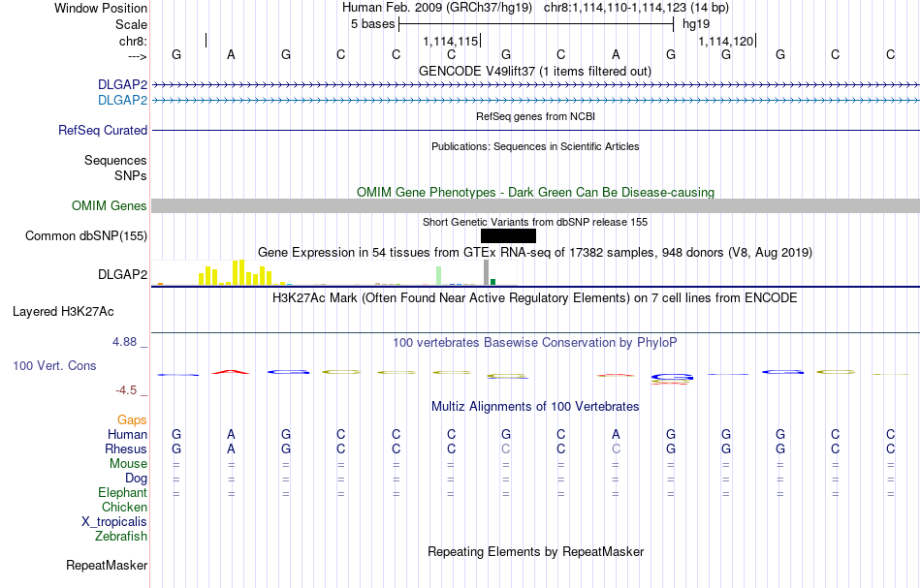The image size is (921, 588).
Task: Click the OMIM Gene Phenotypes title
Action: (x=536, y=193)
